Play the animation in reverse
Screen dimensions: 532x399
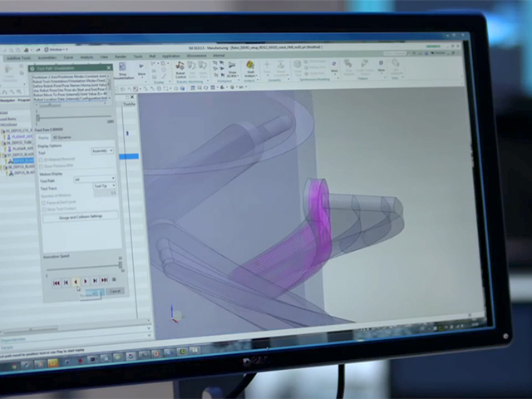point(76,282)
